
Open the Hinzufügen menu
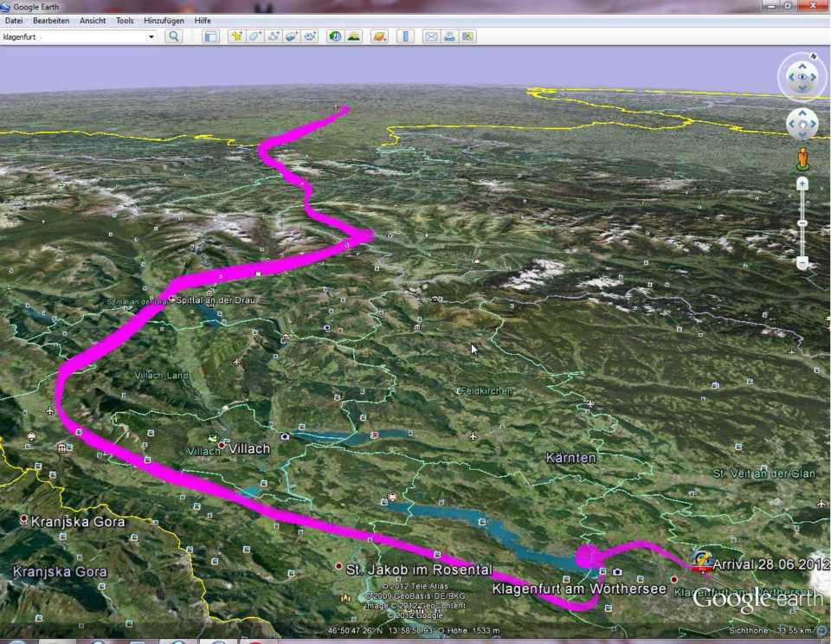pyautogui.click(x=164, y=20)
